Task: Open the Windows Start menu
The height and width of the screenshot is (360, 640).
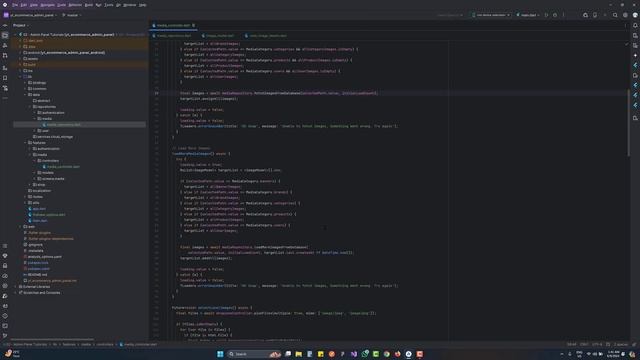Action: click(220, 354)
